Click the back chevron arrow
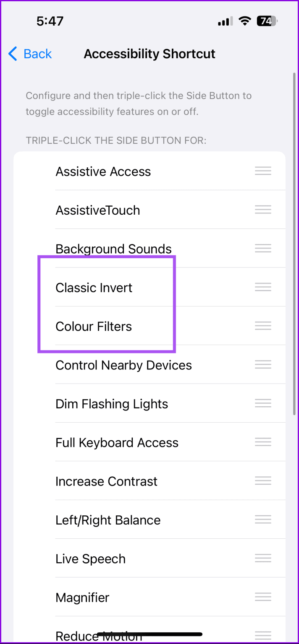The image size is (299, 644). coord(12,54)
